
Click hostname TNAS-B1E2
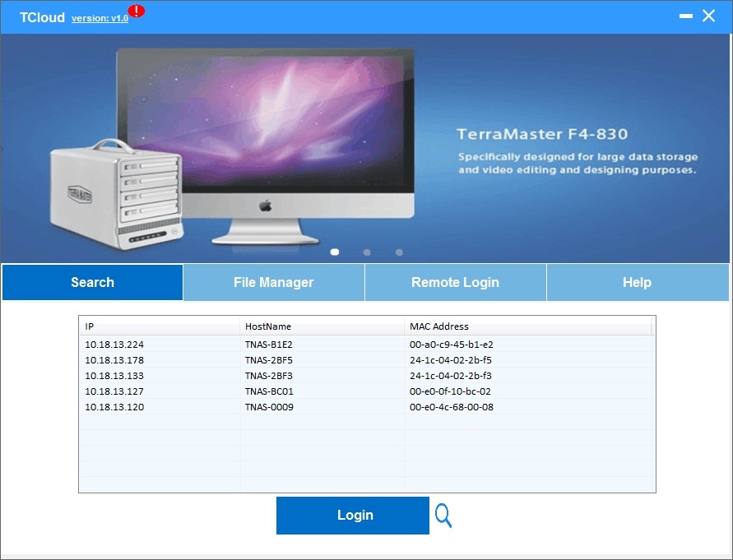[x=269, y=345]
